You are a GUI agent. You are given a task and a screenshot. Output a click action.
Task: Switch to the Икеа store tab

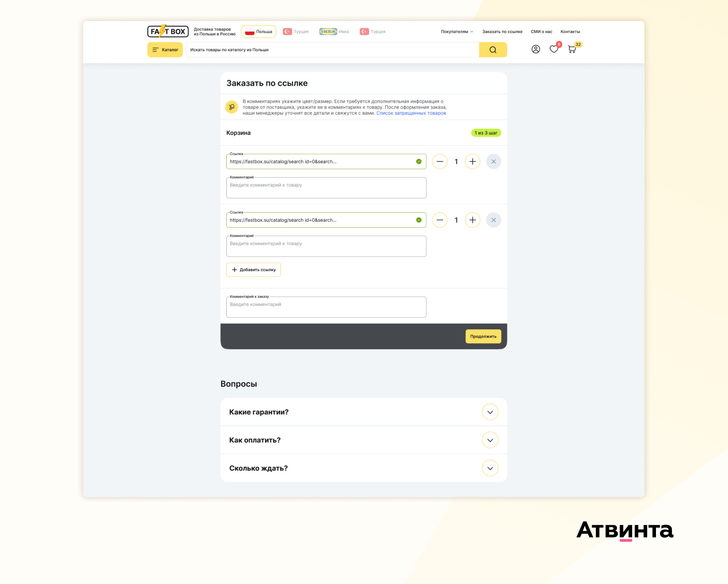click(x=334, y=32)
